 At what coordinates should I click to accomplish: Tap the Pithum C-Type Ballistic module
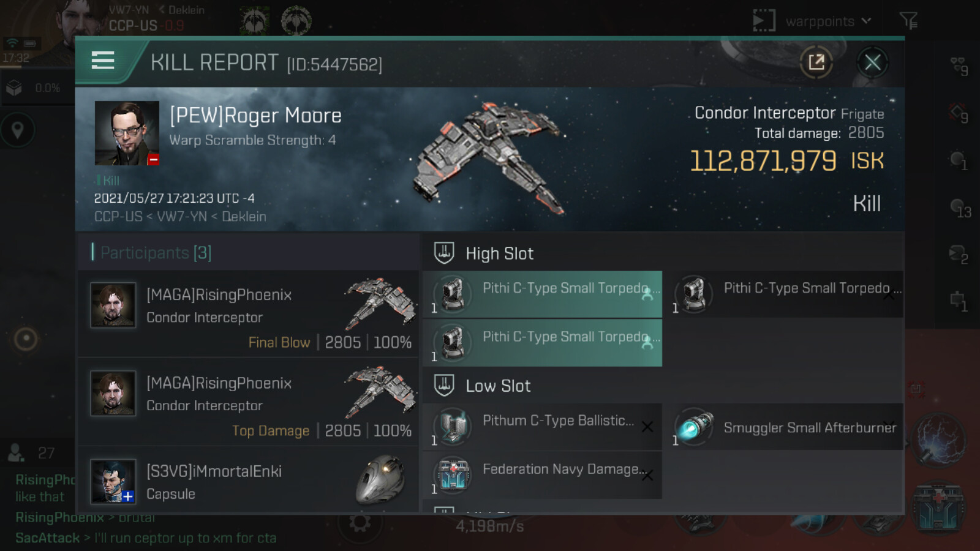[x=542, y=427]
